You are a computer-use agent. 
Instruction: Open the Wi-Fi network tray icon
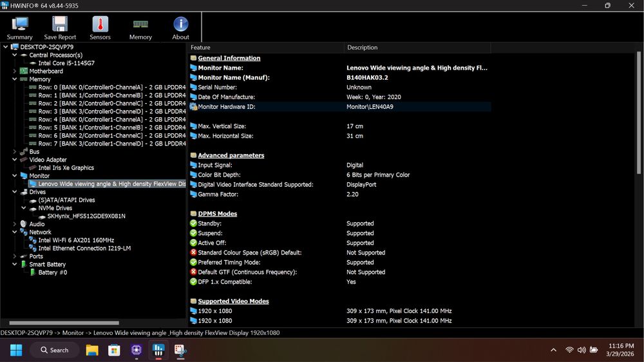click(x=569, y=350)
